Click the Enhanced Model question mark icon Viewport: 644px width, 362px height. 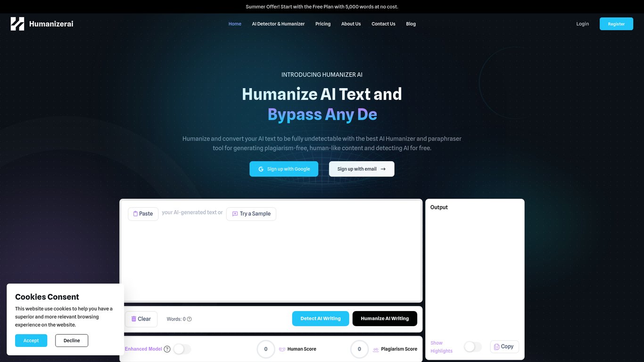click(167, 349)
